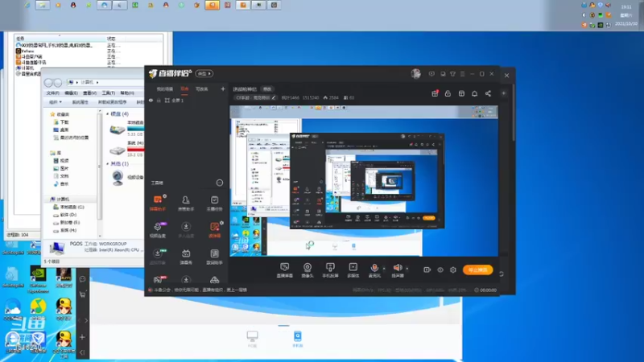
Task: Open the multimedia source tool
Action: click(x=353, y=270)
